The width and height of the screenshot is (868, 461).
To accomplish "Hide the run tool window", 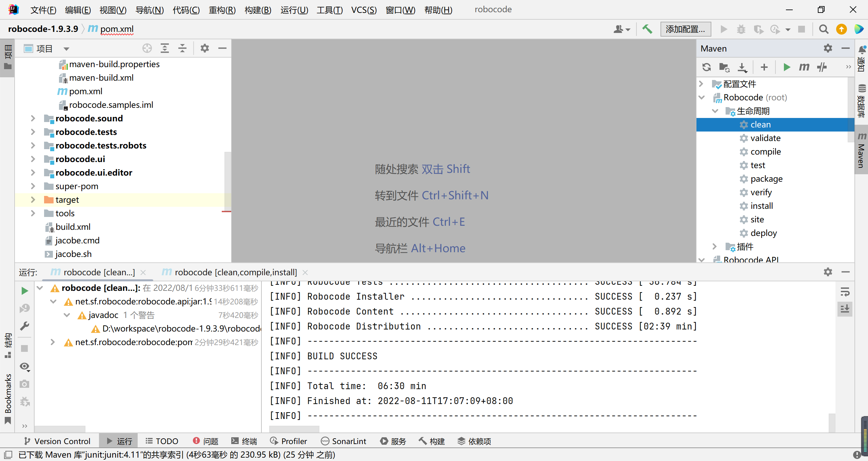I will pyautogui.click(x=846, y=272).
